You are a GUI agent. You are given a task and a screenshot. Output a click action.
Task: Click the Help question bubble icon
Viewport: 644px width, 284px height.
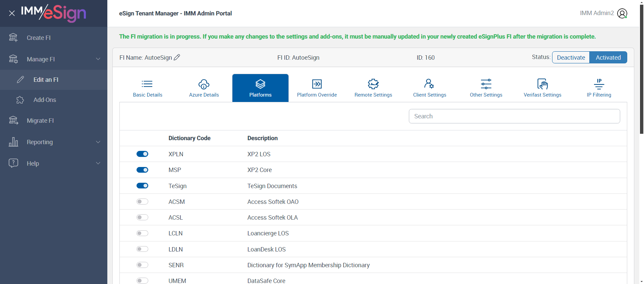tap(13, 163)
